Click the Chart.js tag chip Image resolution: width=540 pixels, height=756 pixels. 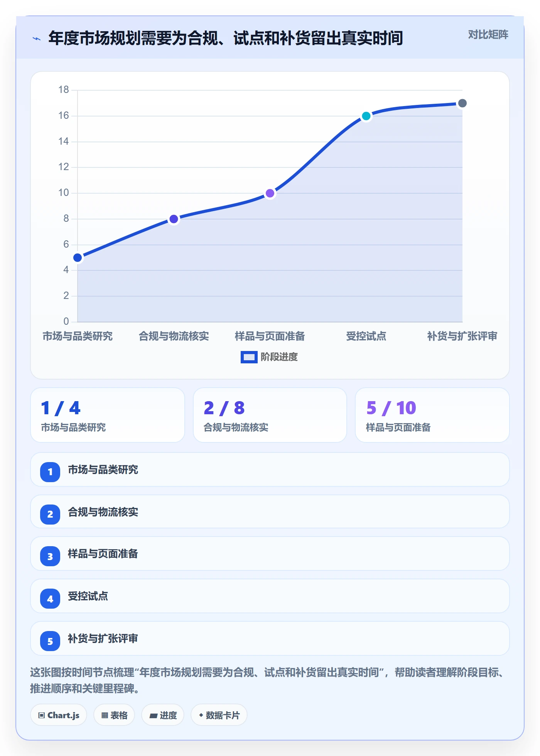[59, 715]
